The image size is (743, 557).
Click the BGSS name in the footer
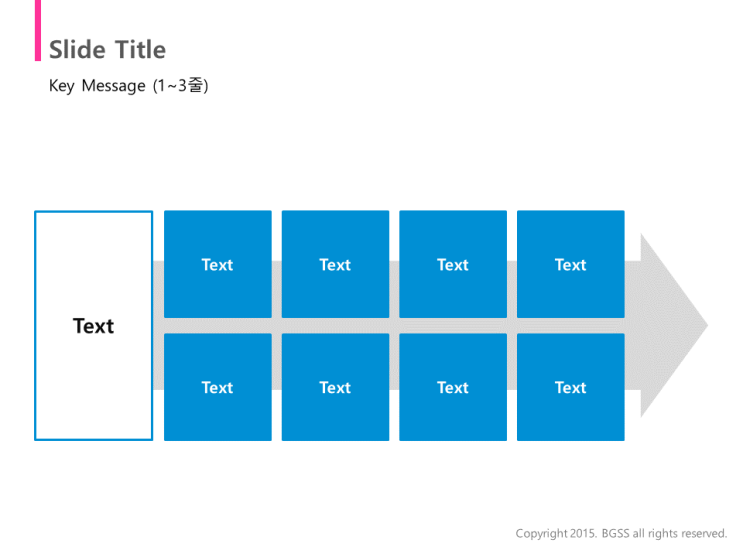[x=616, y=533]
